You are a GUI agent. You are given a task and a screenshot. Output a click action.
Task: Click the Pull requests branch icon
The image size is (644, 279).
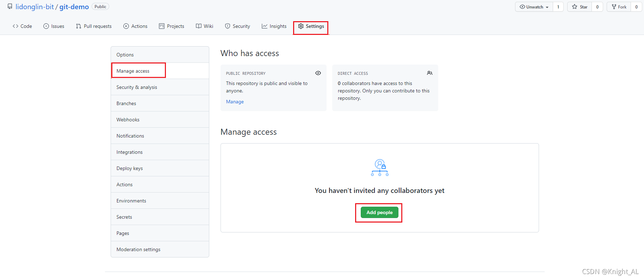tap(79, 26)
